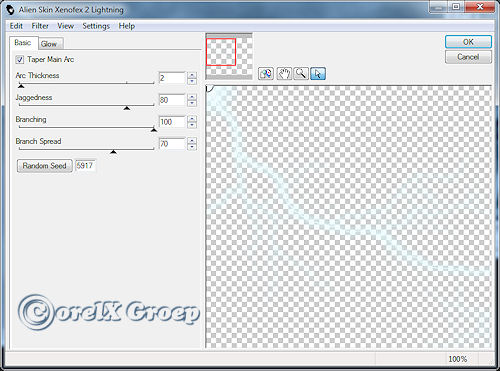
Task: Click the Jaggedness slider handle
Action: tap(127, 108)
